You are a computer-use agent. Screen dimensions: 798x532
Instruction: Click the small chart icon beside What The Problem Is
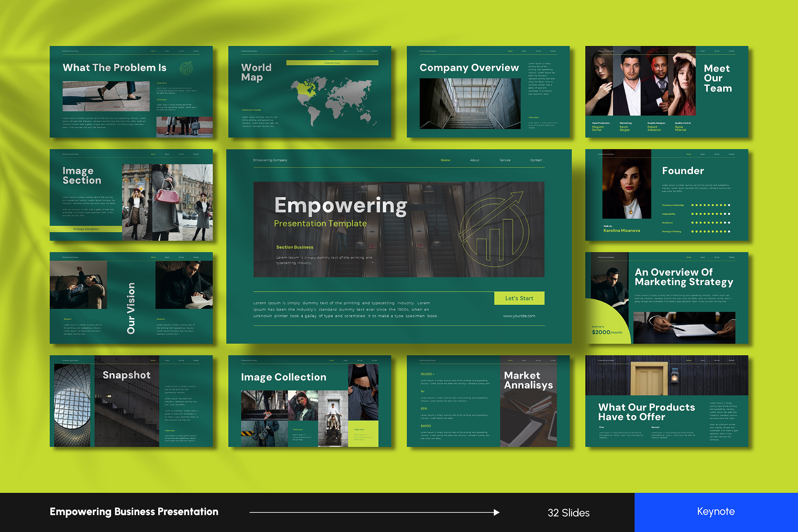pos(186,68)
